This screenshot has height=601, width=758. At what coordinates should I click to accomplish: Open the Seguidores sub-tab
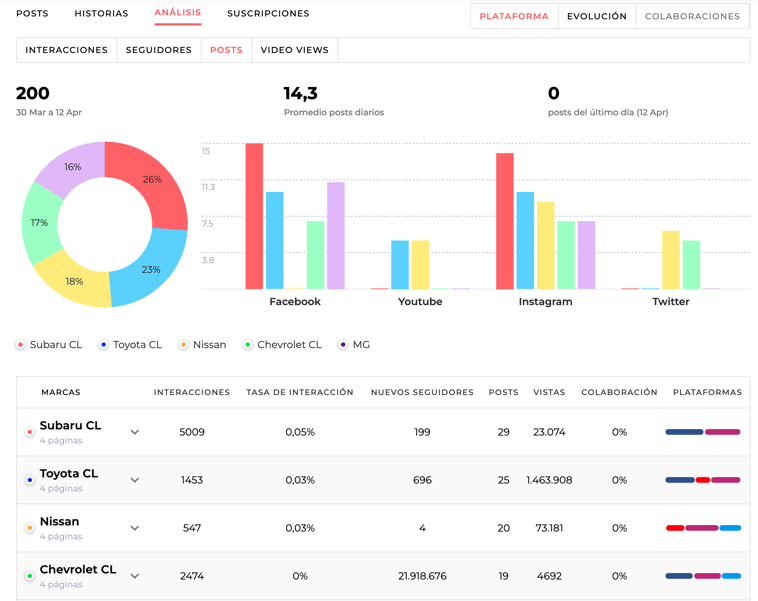[159, 50]
